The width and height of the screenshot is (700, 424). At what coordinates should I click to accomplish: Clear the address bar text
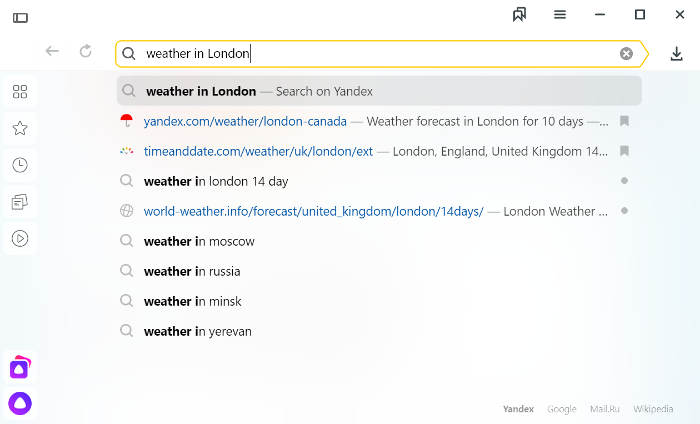[x=626, y=54]
